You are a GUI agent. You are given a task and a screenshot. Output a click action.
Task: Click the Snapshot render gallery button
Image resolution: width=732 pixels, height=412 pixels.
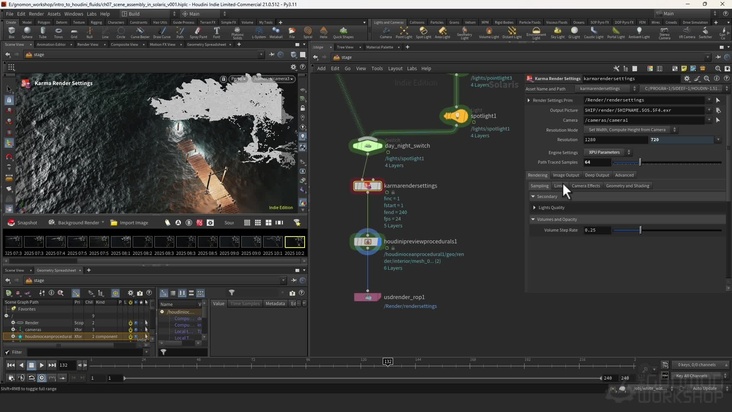(22, 223)
